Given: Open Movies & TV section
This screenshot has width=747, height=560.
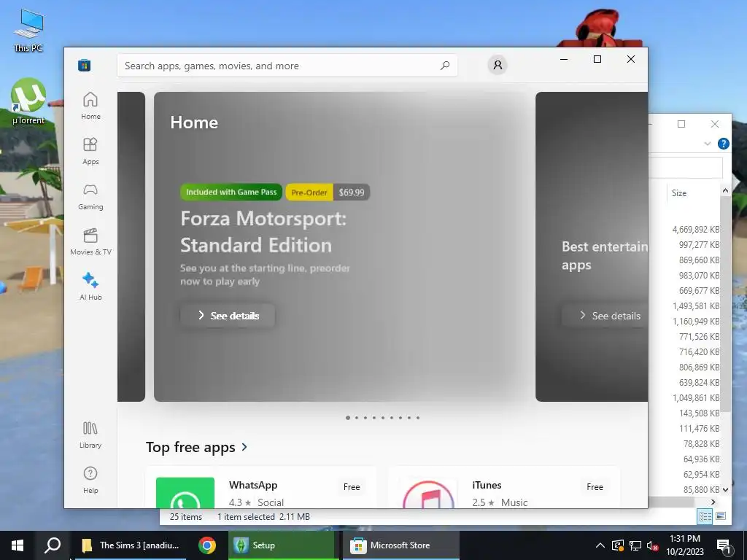Looking at the screenshot, I should click(x=90, y=241).
